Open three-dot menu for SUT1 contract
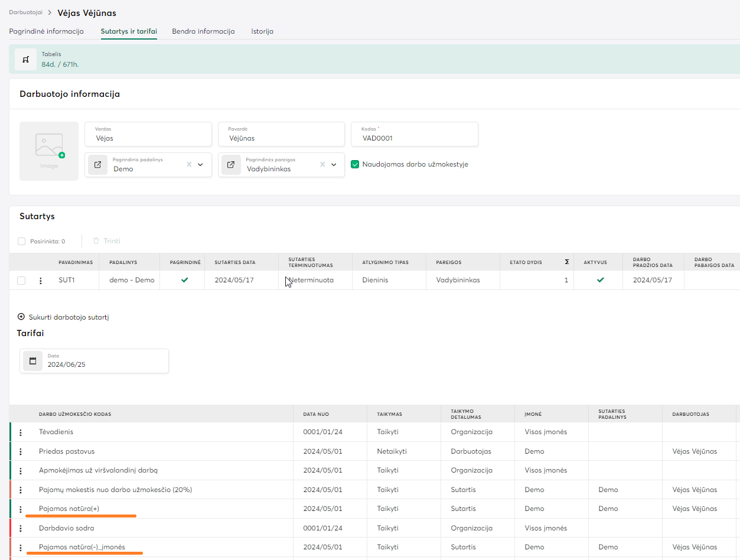This screenshot has width=740, height=560. point(41,281)
